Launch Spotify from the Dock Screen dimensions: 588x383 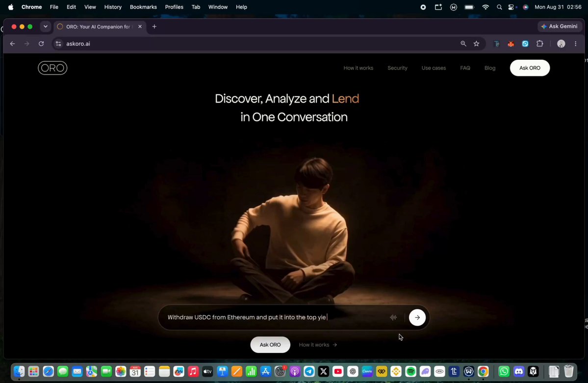tap(410, 371)
